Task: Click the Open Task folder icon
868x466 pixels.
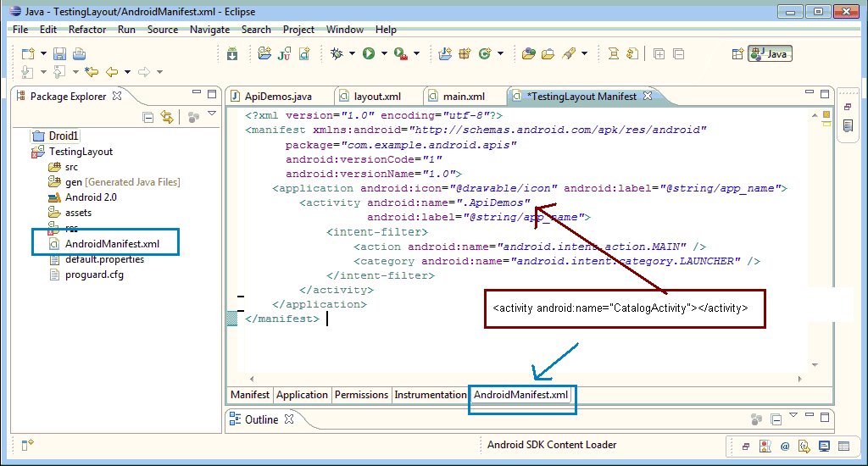Action: coord(548,53)
